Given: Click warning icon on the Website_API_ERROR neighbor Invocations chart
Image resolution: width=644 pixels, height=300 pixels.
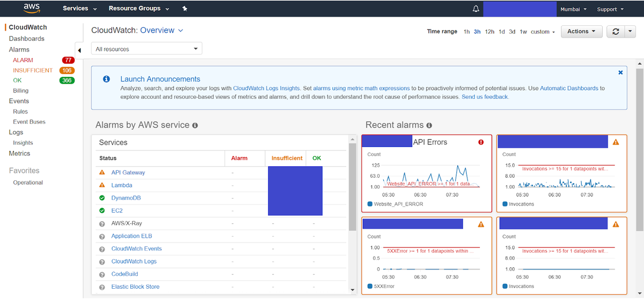Looking at the screenshot, I should 616,142.
